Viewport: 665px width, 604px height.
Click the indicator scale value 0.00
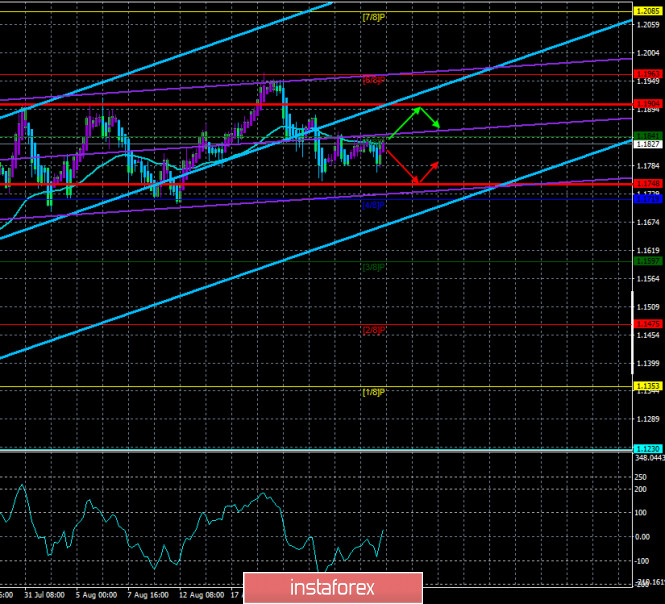(643, 537)
